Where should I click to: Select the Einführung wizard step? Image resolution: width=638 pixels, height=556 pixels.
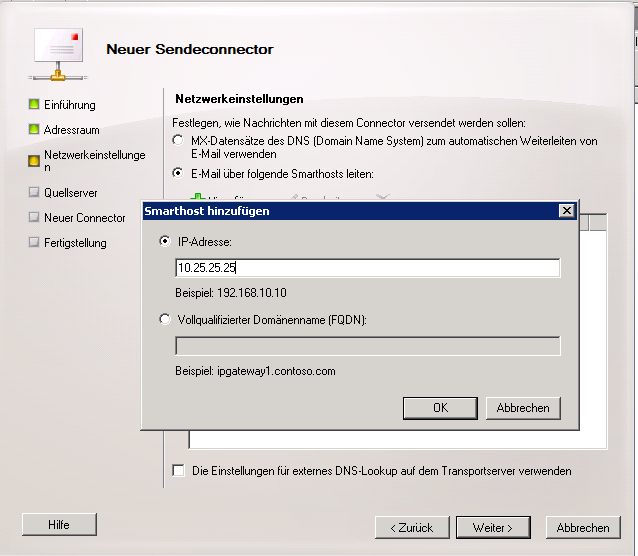[70, 105]
